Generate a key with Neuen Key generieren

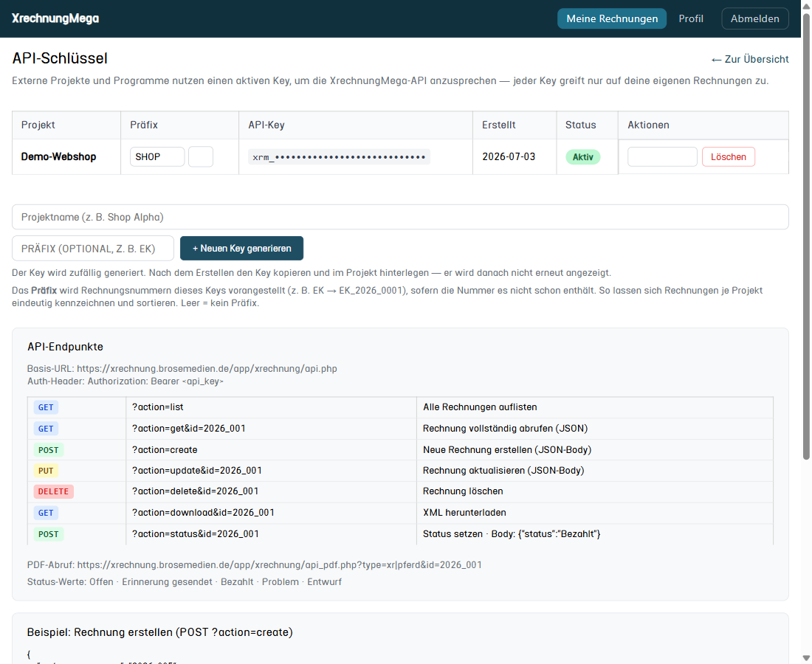tap(241, 249)
